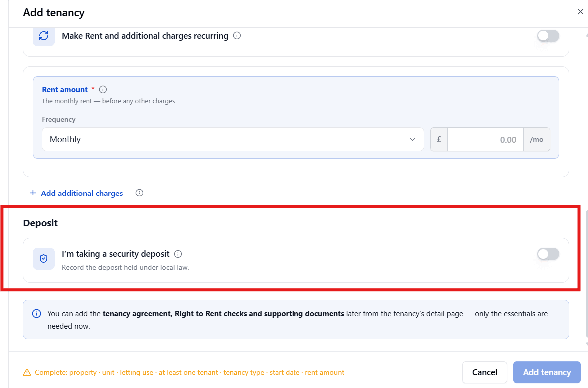Click the Add tenancy button
588x388 pixels.
click(x=547, y=372)
